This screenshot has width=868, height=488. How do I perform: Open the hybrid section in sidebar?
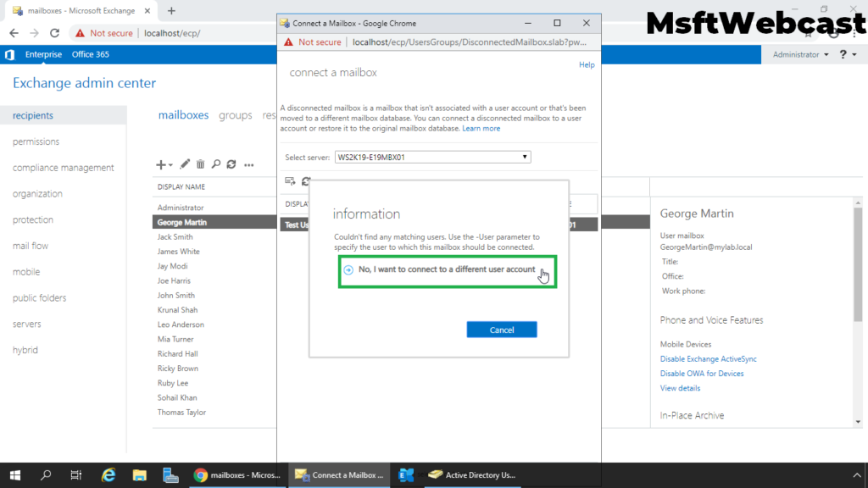click(25, 350)
